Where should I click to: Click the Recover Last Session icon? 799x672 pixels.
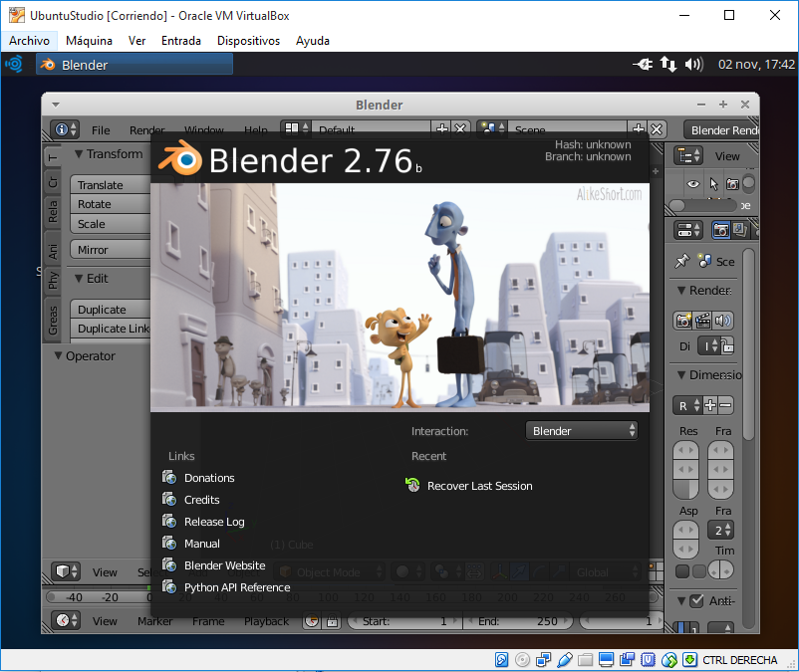click(413, 486)
